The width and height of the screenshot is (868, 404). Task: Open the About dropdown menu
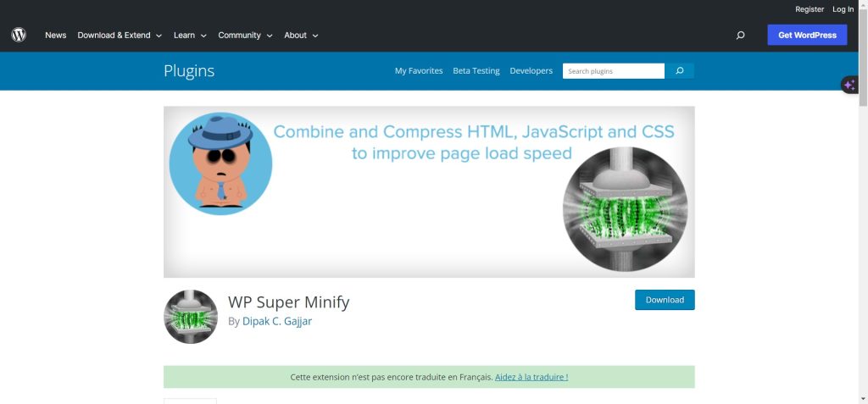click(x=301, y=36)
